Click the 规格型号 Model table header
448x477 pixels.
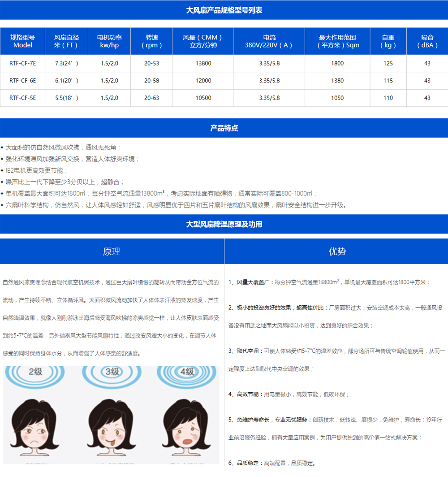pyautogui.click(x=22, y=41)
